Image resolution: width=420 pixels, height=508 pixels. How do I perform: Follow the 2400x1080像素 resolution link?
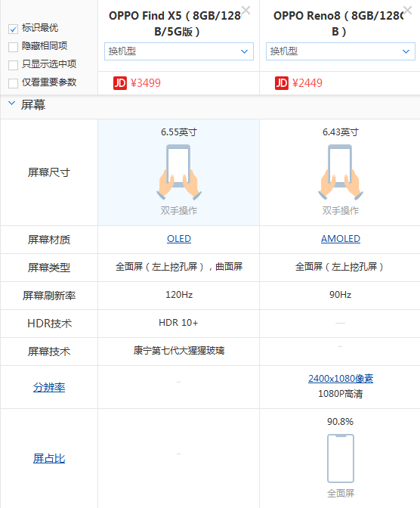point(341,379)
